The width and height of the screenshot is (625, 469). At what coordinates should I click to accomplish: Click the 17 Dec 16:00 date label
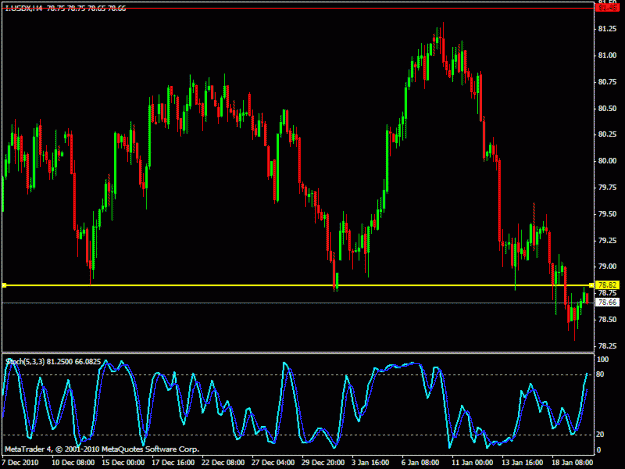173,463
